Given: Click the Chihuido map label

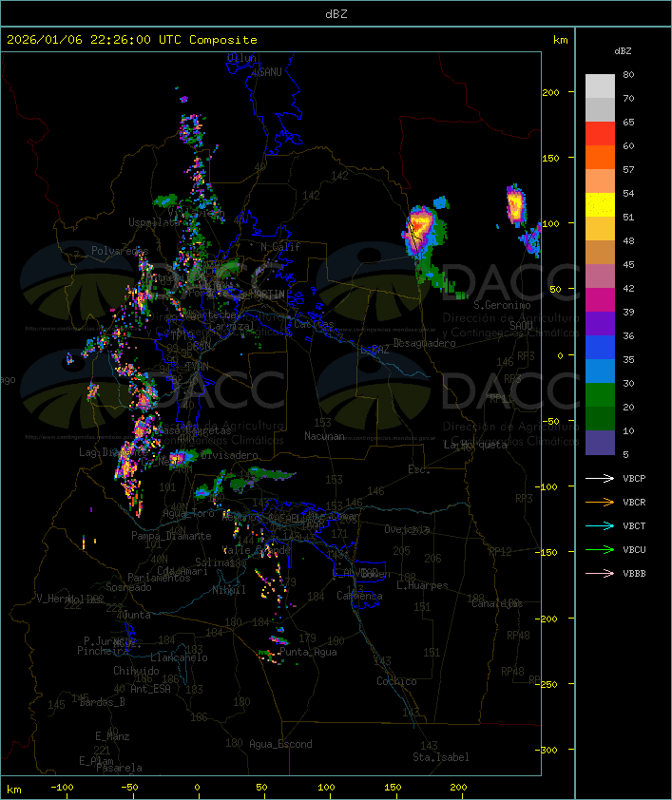Looking at the screenshot, I should (136, 671).
